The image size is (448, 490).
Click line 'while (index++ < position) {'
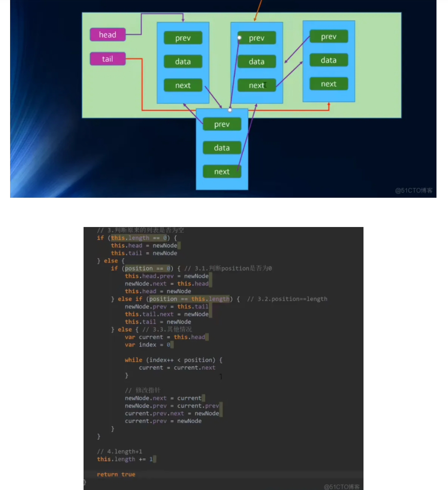coord(173,360)
